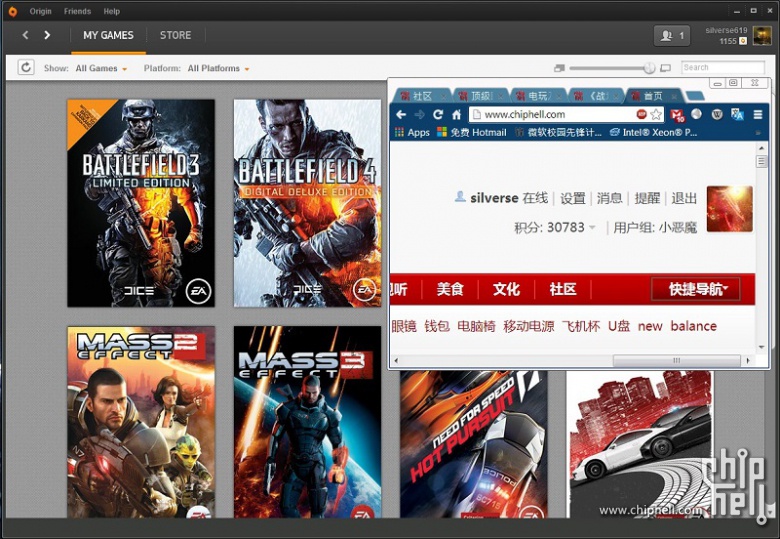
Task: Click the grey sphere extension icon
Action: [696, 114]
